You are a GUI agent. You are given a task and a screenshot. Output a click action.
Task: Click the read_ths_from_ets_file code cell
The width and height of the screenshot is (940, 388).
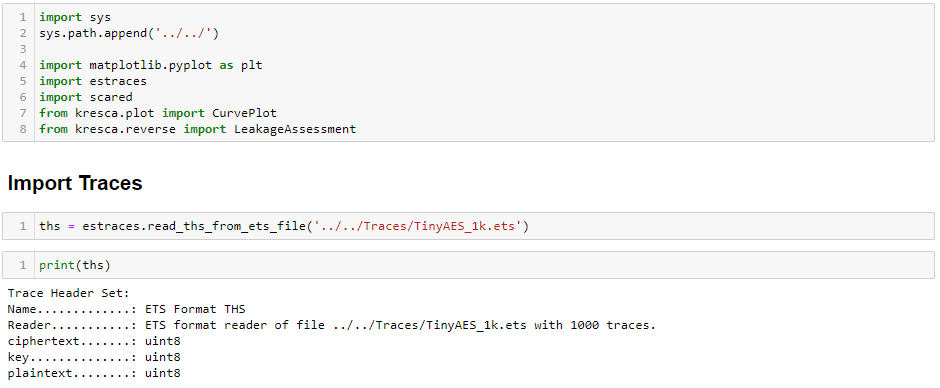468,226
